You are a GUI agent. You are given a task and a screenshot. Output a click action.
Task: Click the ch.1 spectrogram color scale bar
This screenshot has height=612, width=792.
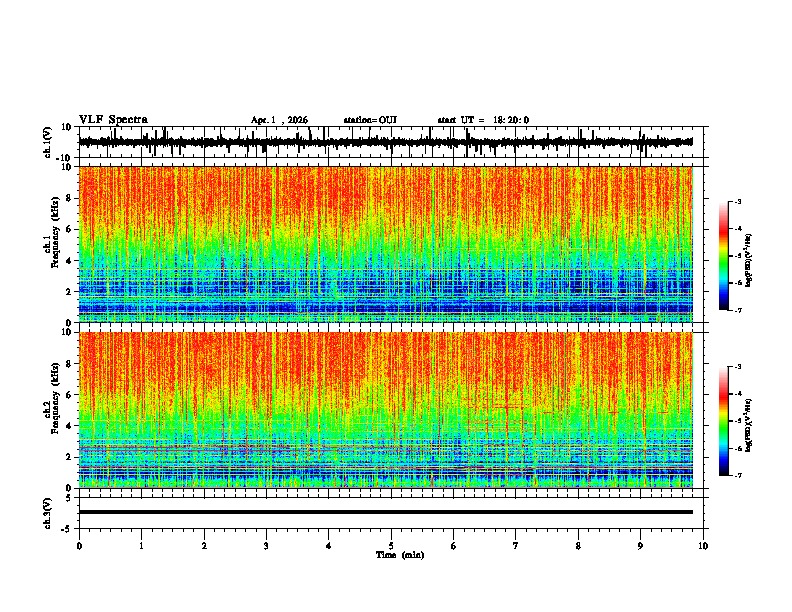point(724,256)
